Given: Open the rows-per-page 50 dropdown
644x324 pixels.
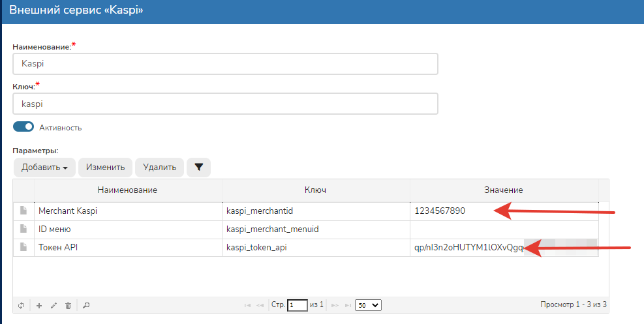Looking at the screenshot, I should [x=368, y=304].
